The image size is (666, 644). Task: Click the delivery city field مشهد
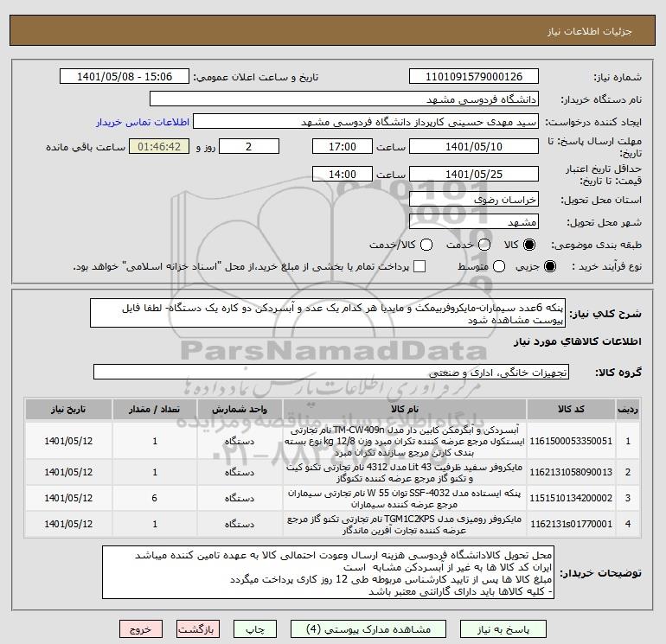point(474,222)
